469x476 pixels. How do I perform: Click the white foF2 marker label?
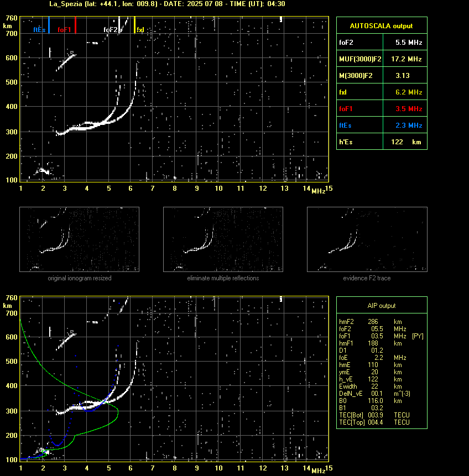click(110, 30)
